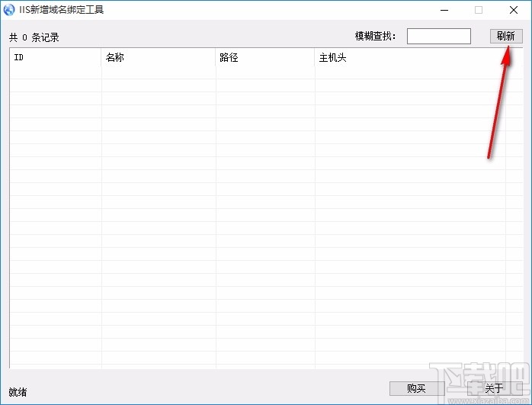The image size is (532, 405).
Task: Minimize the IIS tool window
Action: [x=444, y=10]
